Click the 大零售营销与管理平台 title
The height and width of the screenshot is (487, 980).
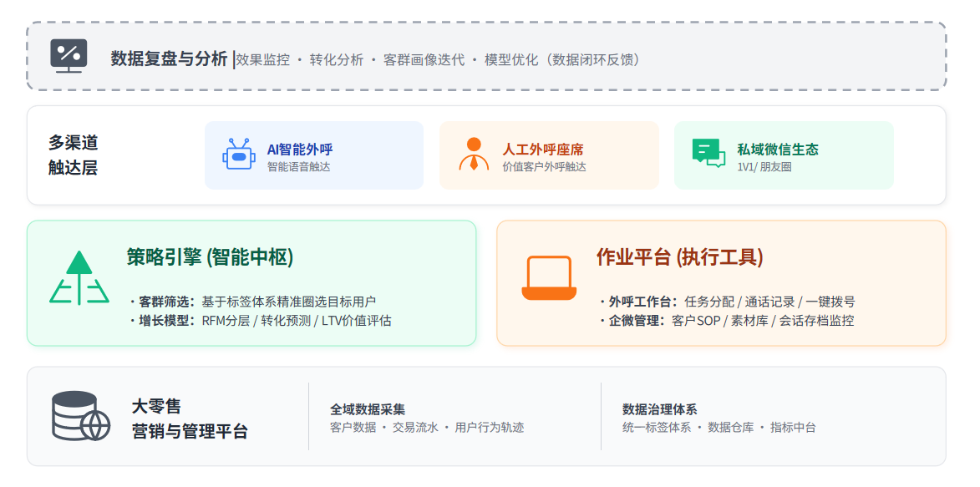point(190,419)
